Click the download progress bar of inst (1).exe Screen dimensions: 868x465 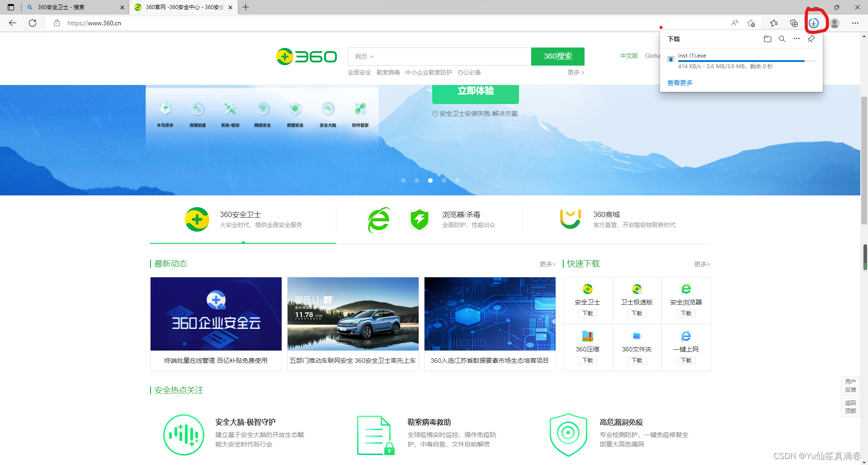pos(747,61)
